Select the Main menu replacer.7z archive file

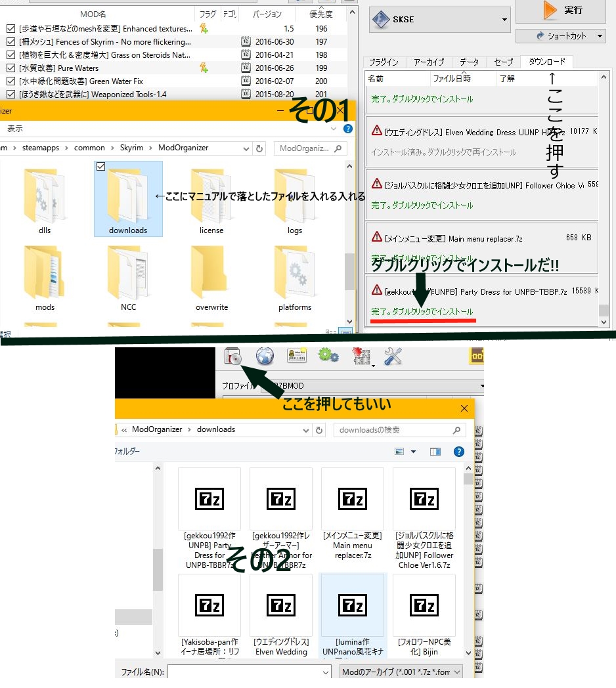point(353,514)
